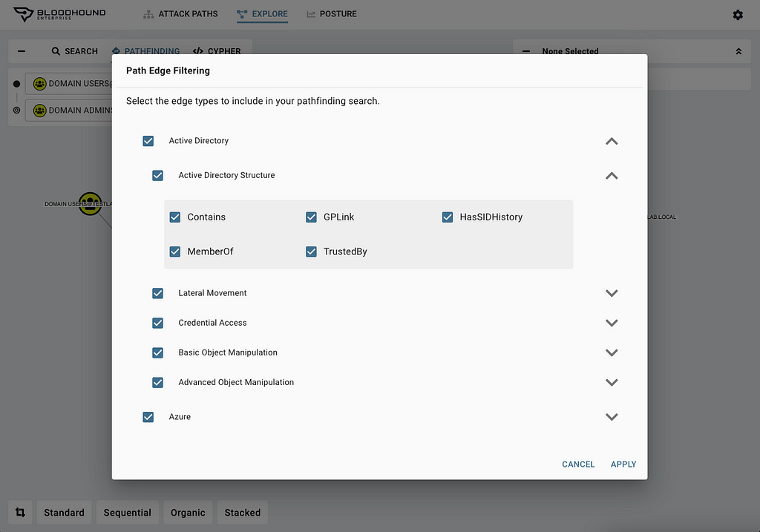Click the BloodHound Enterprise logo

click(59, 14)
